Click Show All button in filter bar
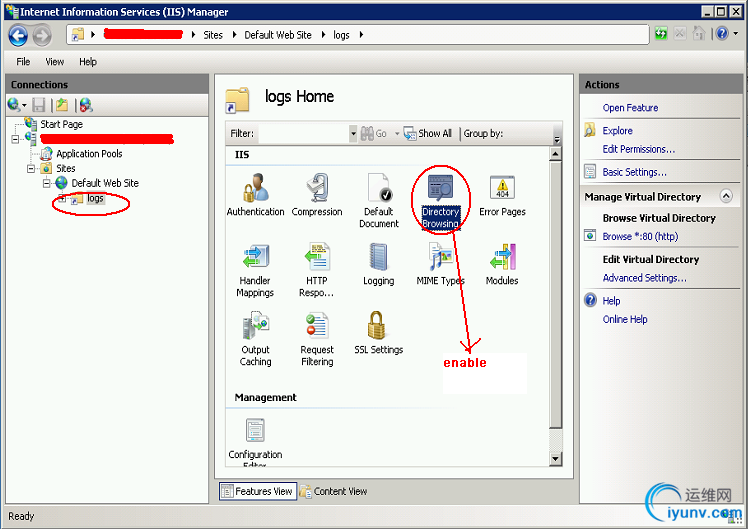Image resolution: width=748 pixels, height=529 pixels. click(428, 134)
